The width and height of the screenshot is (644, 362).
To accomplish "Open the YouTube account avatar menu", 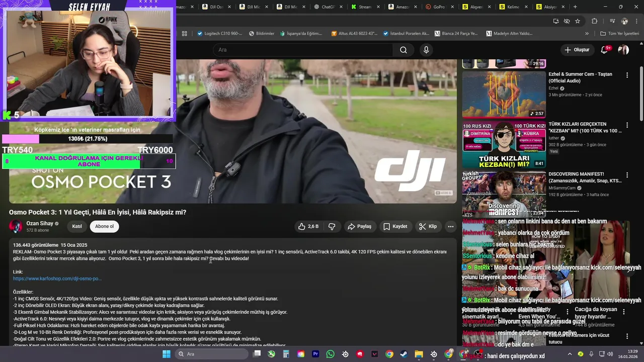I will pos(623,50).
